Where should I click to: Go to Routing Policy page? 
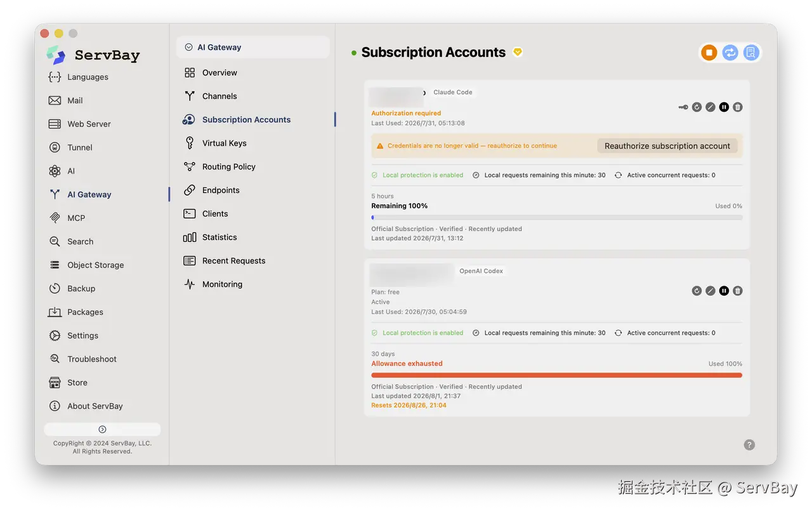[228, 166]
